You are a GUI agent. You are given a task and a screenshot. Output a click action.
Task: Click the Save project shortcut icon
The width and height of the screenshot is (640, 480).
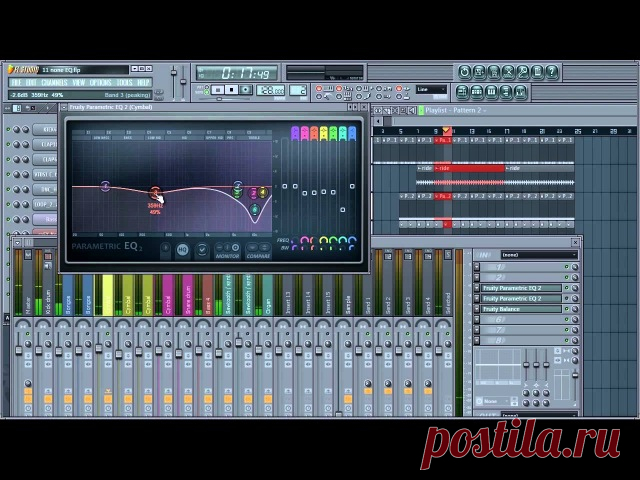coord(479,72)
